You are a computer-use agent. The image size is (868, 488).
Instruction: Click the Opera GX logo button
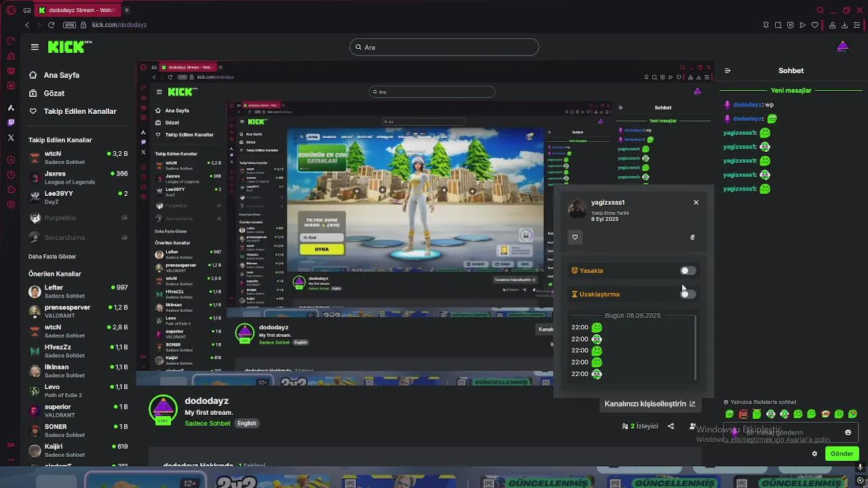(9, 11)
